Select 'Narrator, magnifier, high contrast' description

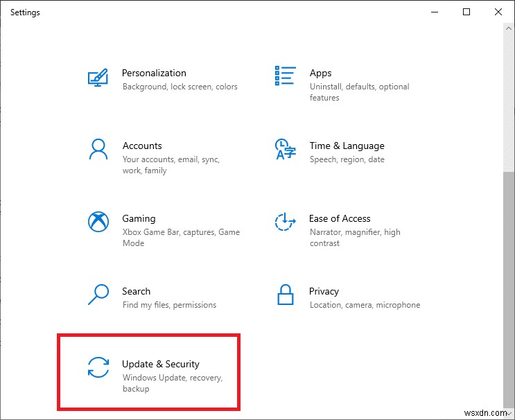355,238
